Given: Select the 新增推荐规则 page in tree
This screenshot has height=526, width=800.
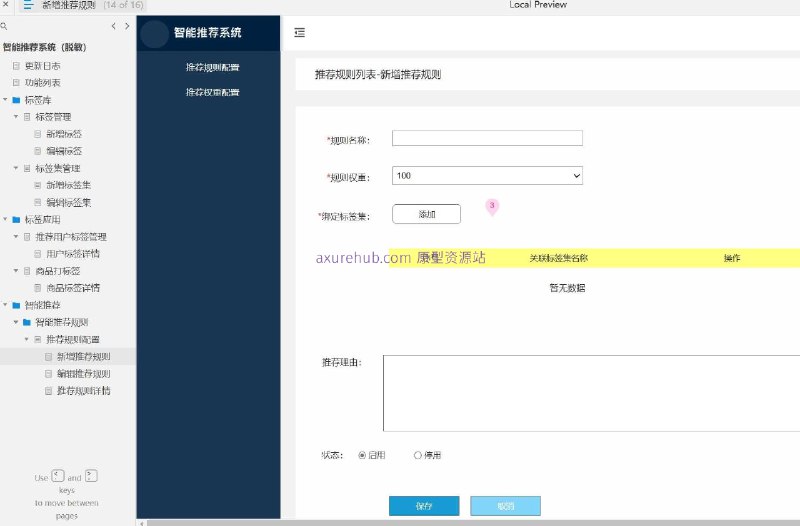Looking at the screenshot, I should [83, 357].
